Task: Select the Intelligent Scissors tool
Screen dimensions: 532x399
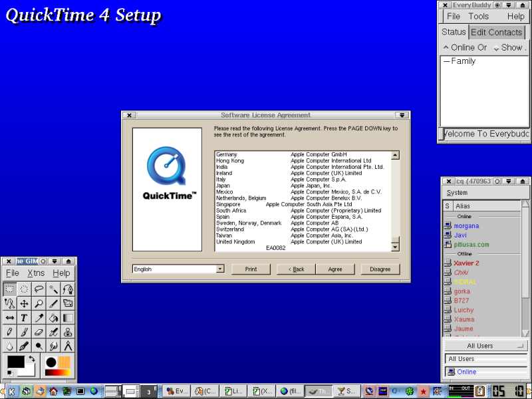Action: 9,303
